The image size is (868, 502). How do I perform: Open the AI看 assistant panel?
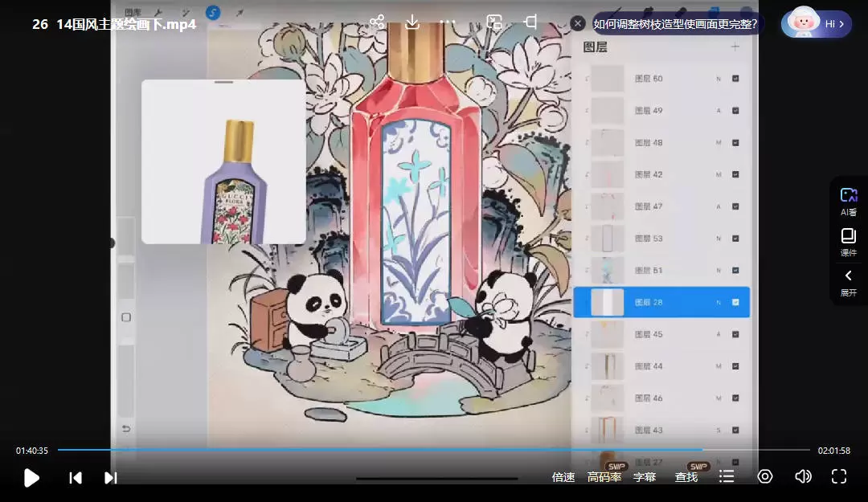point(849,201)
